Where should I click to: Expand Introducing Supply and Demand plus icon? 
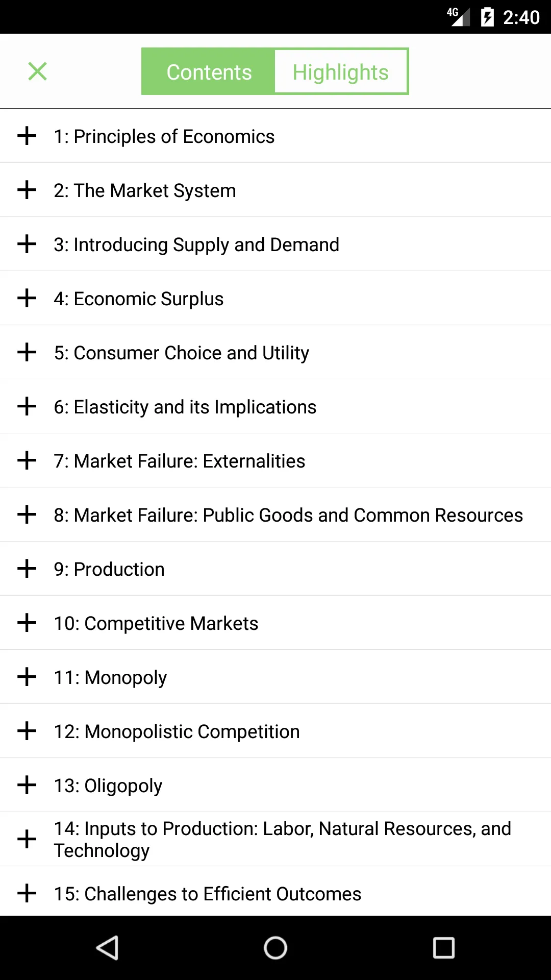point(27,244)
